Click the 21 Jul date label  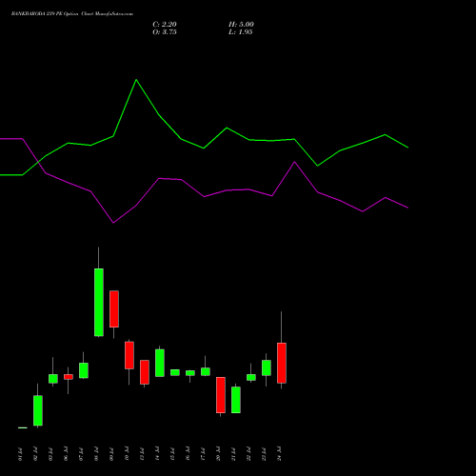coord(233,454)
